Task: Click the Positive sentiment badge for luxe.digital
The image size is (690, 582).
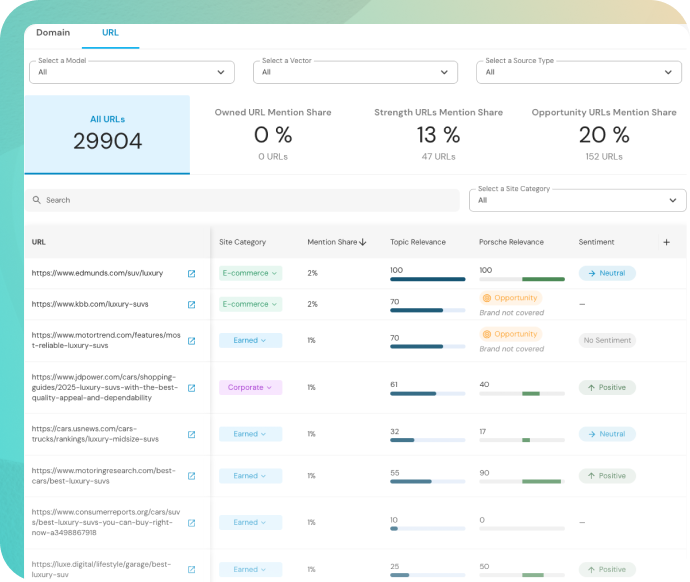Action: [x=607, y=570]
